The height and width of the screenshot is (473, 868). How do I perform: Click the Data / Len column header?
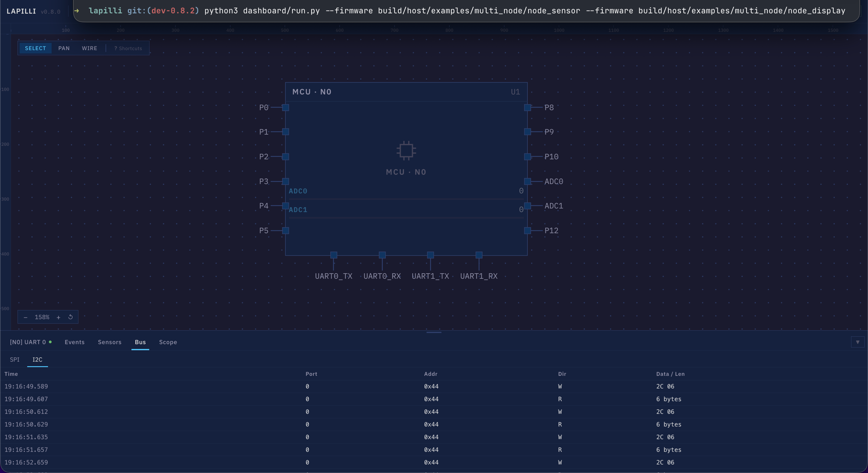pyautogui.click(x=670, y=374)
